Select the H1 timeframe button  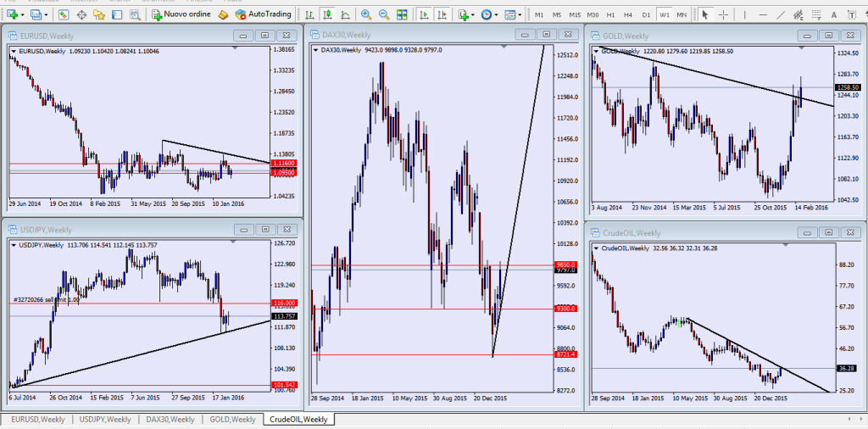(x=610, y=14)
